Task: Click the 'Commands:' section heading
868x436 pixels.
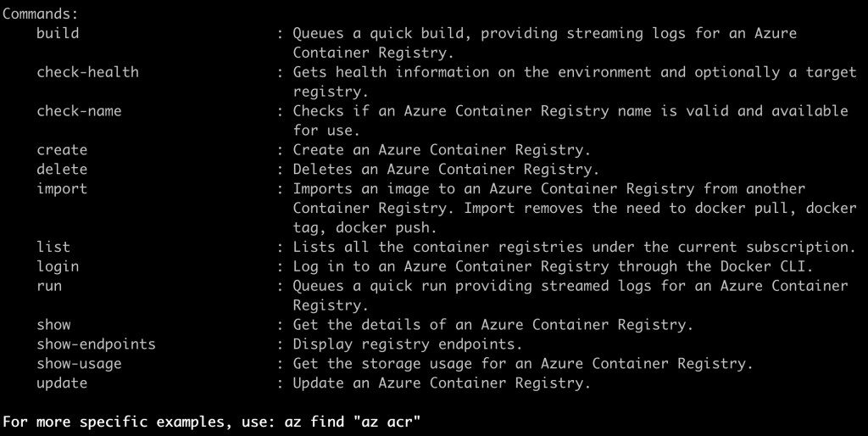Action: [x=36, y=14]
